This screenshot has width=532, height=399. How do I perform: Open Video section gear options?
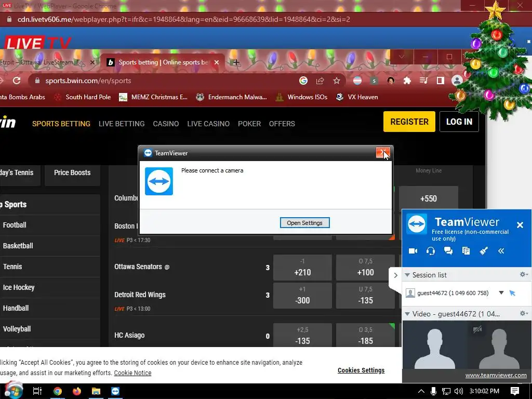[524, 313]
